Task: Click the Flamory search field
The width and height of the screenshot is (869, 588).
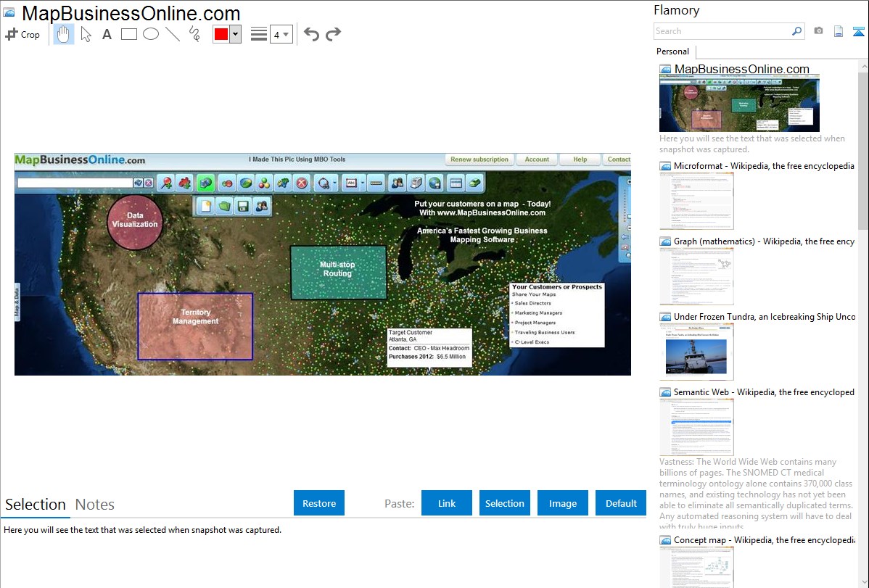Action: click(x=722, y=31)
